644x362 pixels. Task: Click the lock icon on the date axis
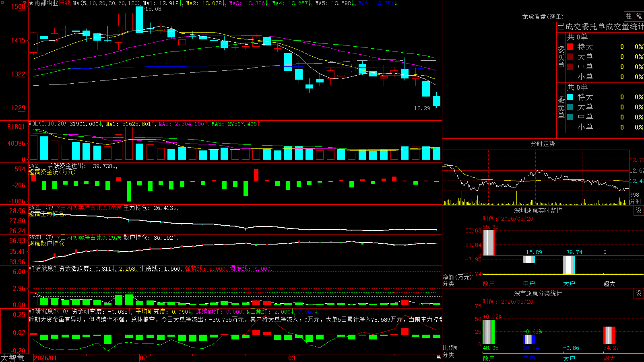438,357
